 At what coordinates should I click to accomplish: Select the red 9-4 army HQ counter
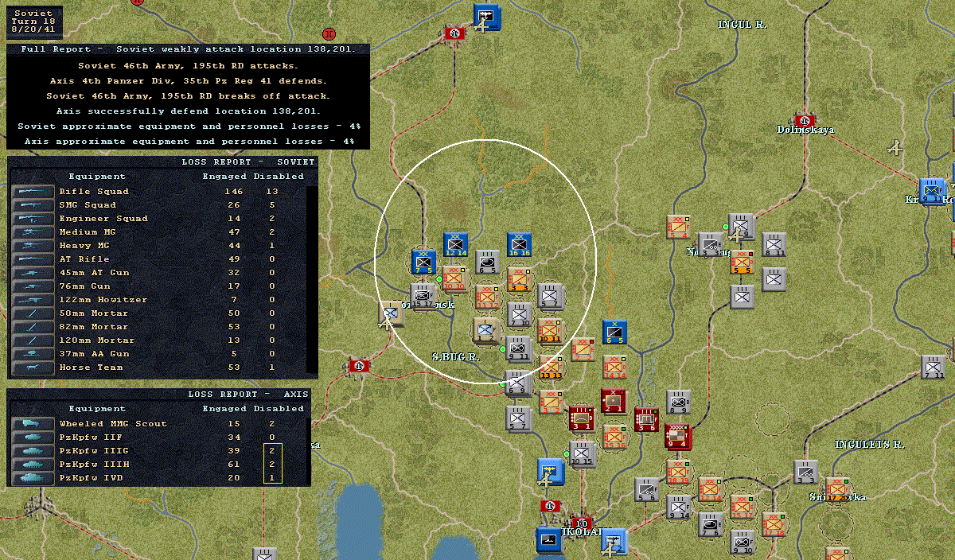678,437
